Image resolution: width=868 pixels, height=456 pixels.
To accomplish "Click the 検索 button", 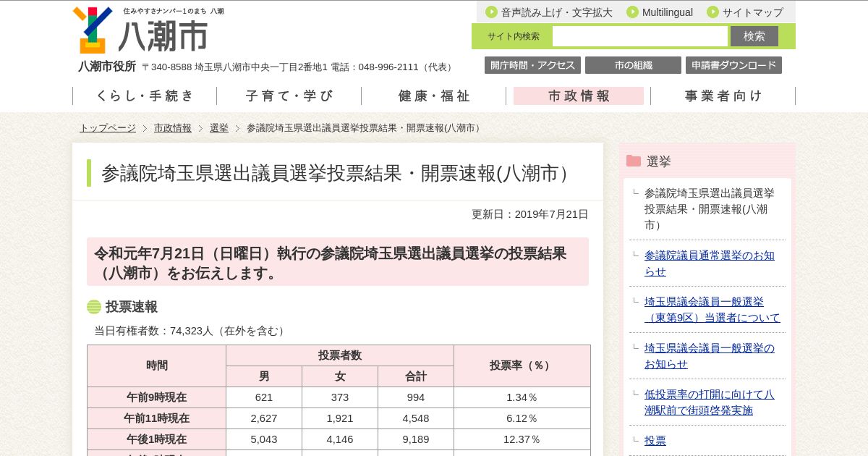I will point(754,36).
